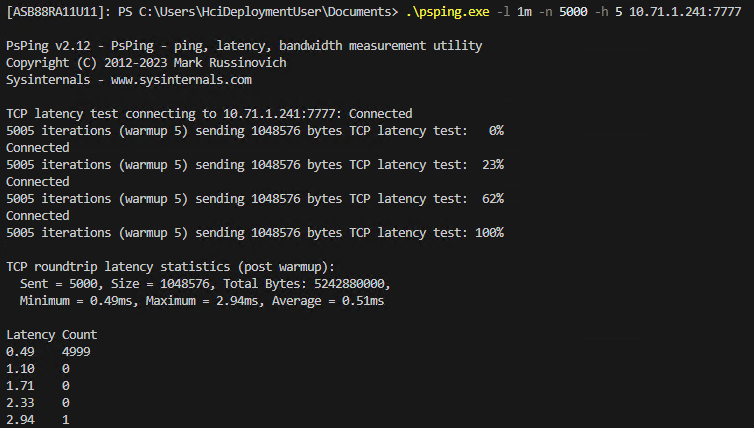Screen dimensions: 754x428
Task: Click the Count column header
Action: (x=79, y=335)
